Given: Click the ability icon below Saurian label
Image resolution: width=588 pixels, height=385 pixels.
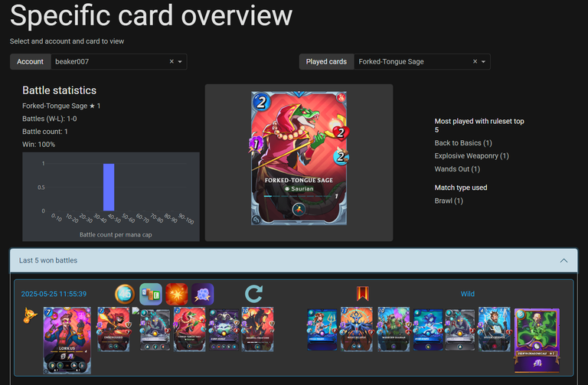Looking at the screenshot, I should click(x=299, y=209).
